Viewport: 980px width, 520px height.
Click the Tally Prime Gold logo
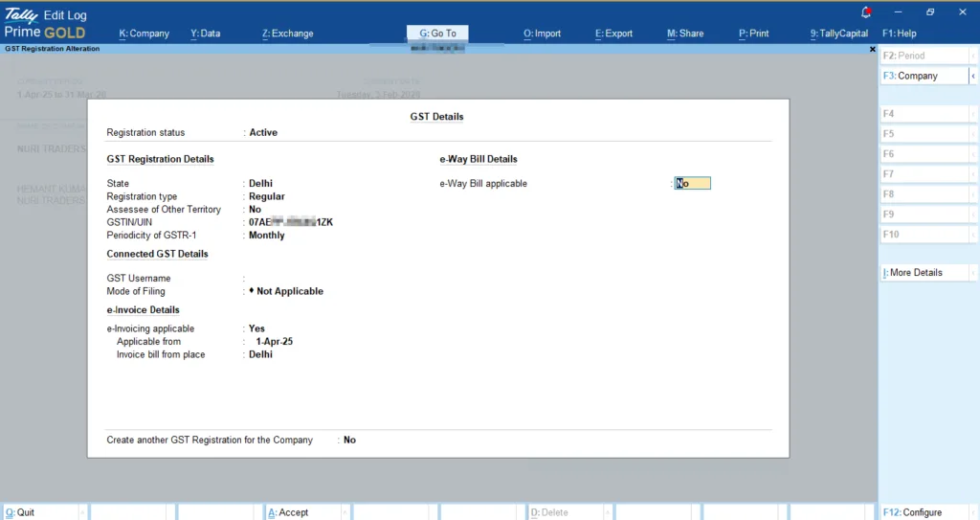coord(45,24)
